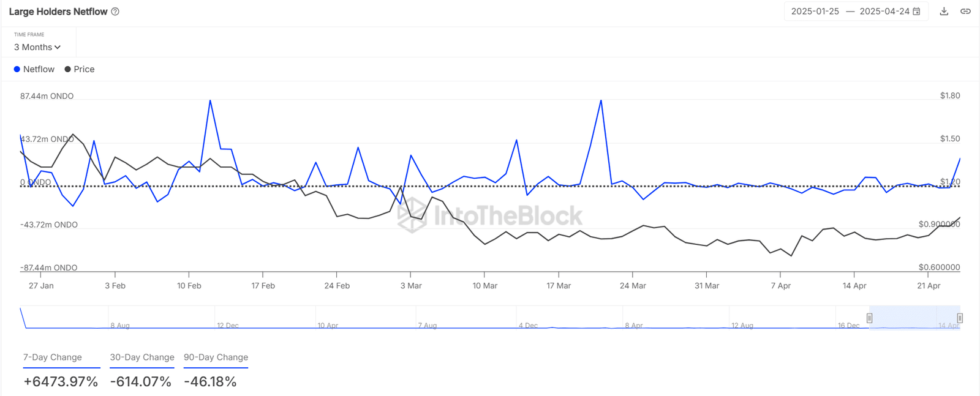Show the 90-Day Change tab
This screenshot has width=980, height=396.
pos(216,357)
